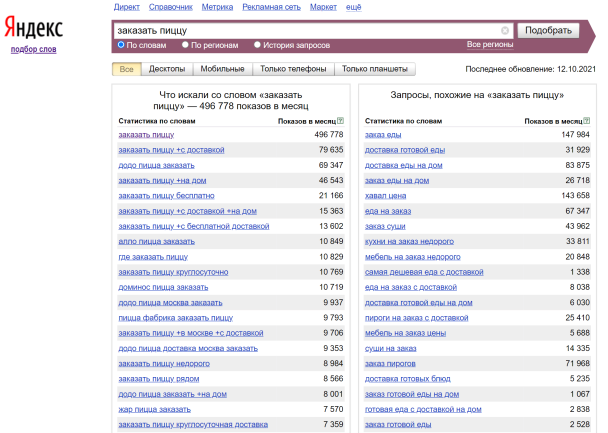Click the 496 778 impressions value
Viewport: 608px width, 433px height.
point(329,135)
